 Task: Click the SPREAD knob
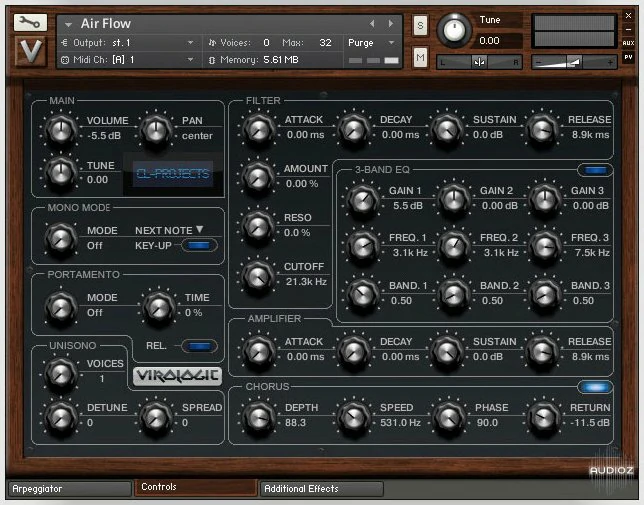point(156,418)
